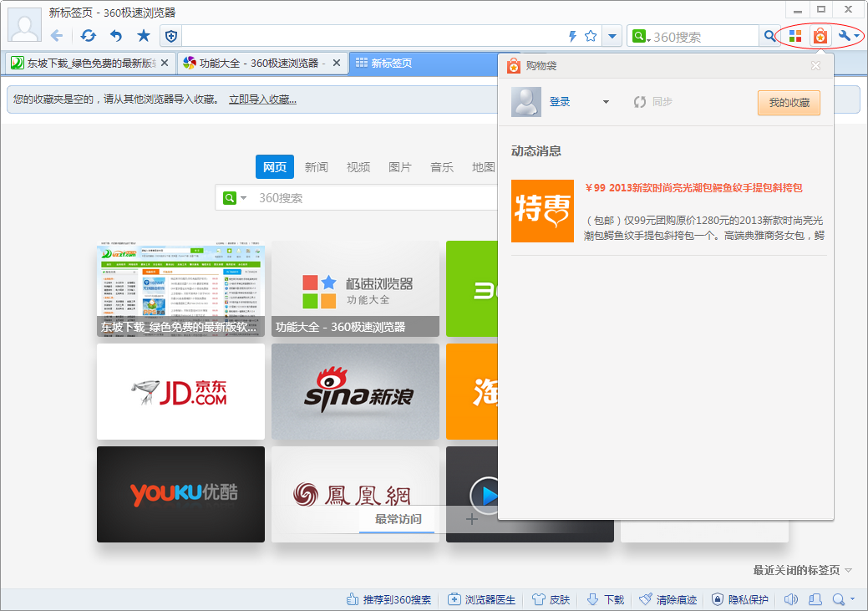Click the 购物袋 panel title icon
Image resolution: width=868 pixels, height=611 pixels.
tap(514, 66)
